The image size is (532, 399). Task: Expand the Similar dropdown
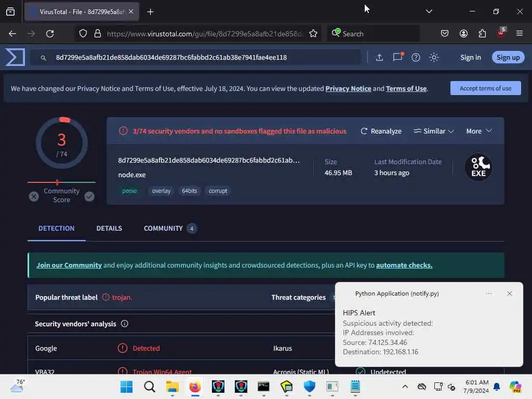tap(434, 131)
